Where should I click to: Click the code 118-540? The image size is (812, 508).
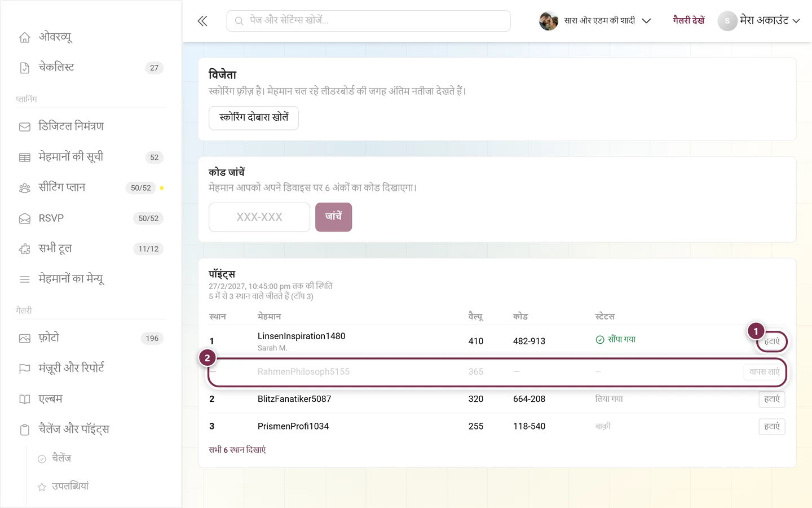529,427
